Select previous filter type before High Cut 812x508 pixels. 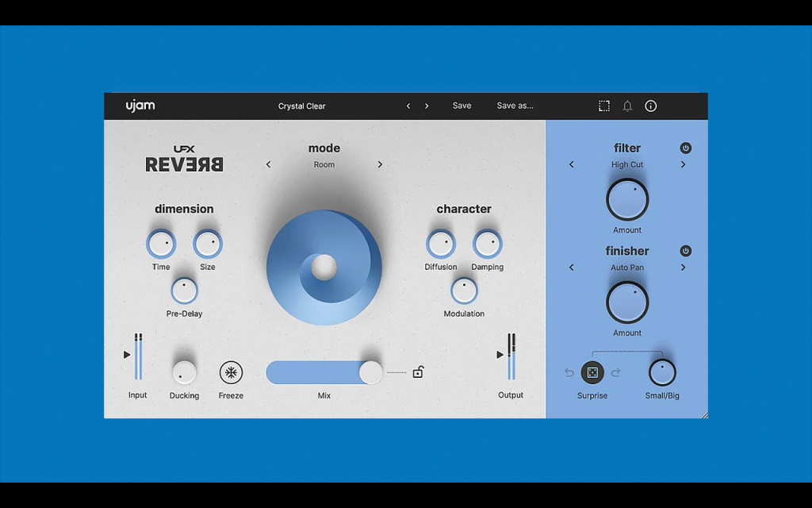(571, 164)
